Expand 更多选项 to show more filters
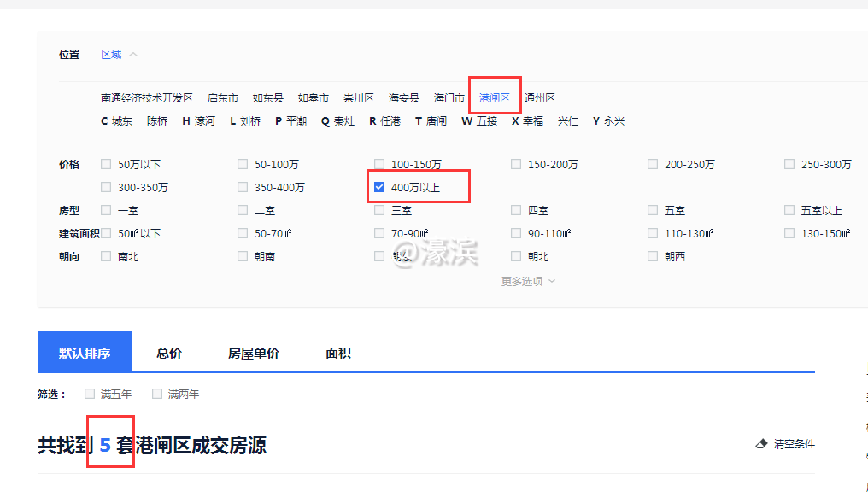Image resolution: width=868 pixels, height=503 pixels. 524,280
